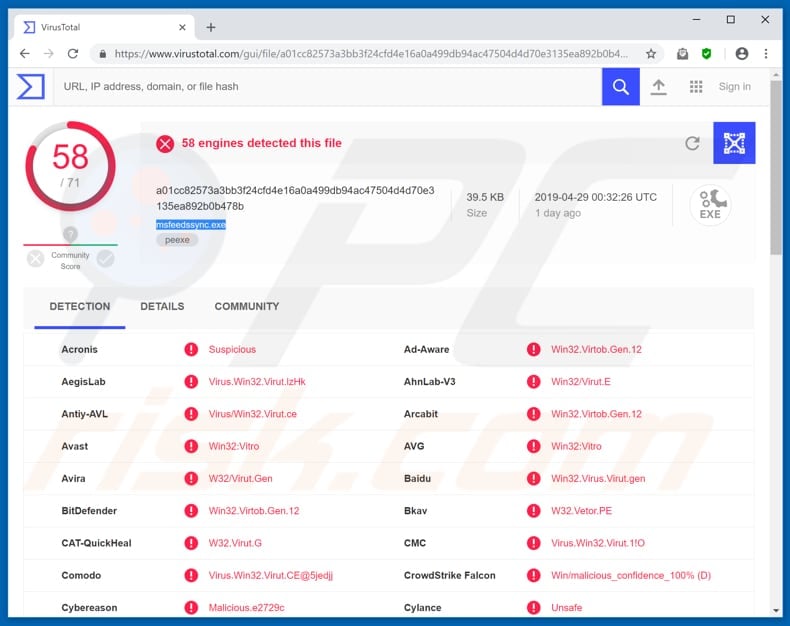Click the Bkav result W32.Vetor.PE
The image size is (790, 626).
[x=581, y=511]
